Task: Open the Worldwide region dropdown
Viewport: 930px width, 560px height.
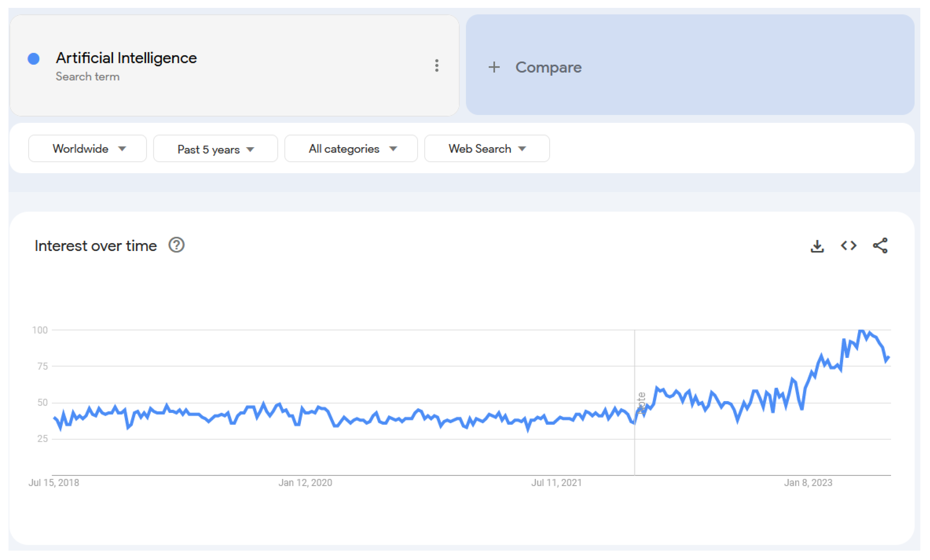Action: pyautogui.click(x=88, y=149)
